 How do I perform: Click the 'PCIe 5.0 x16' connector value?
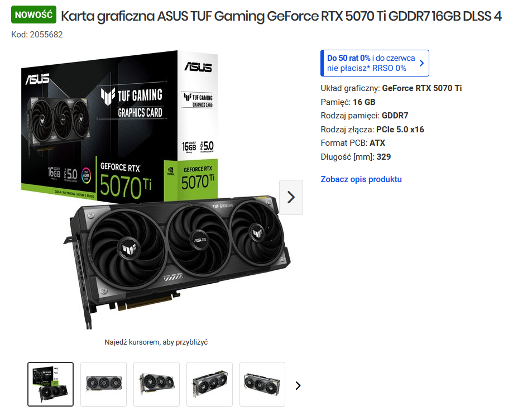click(x=400, y=130)
